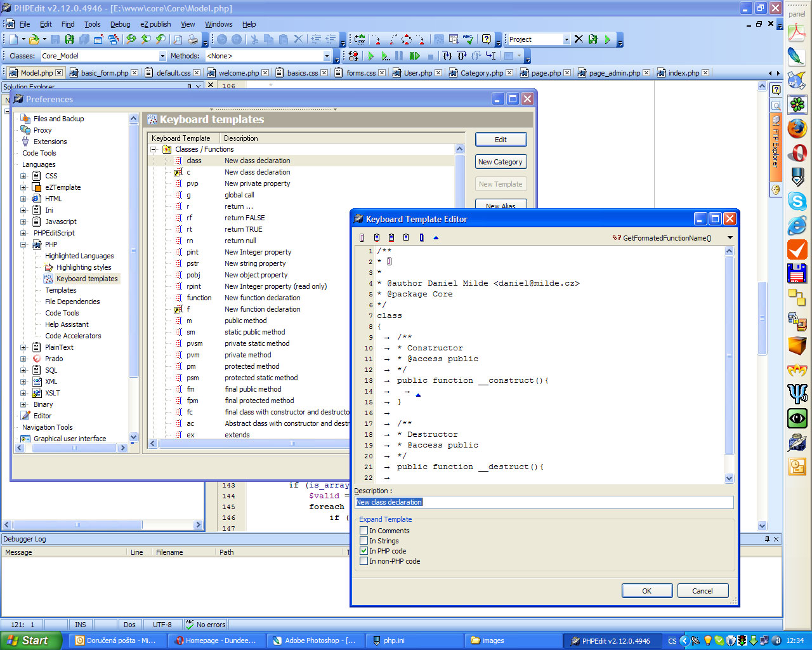Click the Save All green disk icon
This screenshot has width=812, height=650.
69,39
